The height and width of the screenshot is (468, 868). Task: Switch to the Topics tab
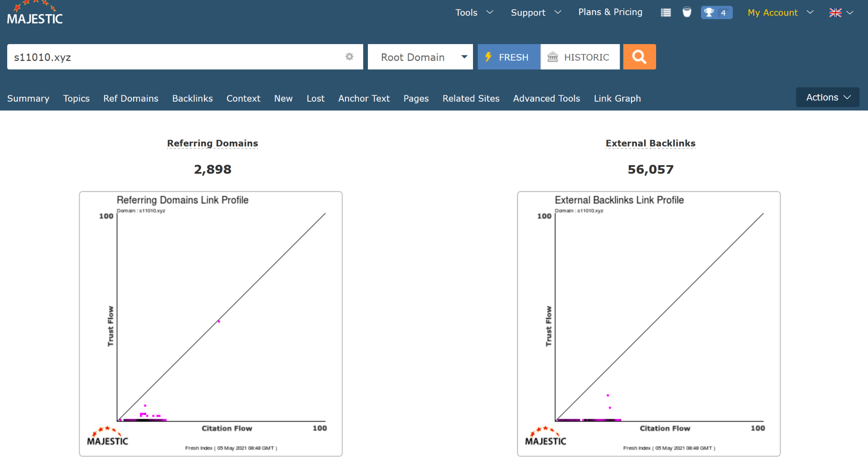(76, 98)
